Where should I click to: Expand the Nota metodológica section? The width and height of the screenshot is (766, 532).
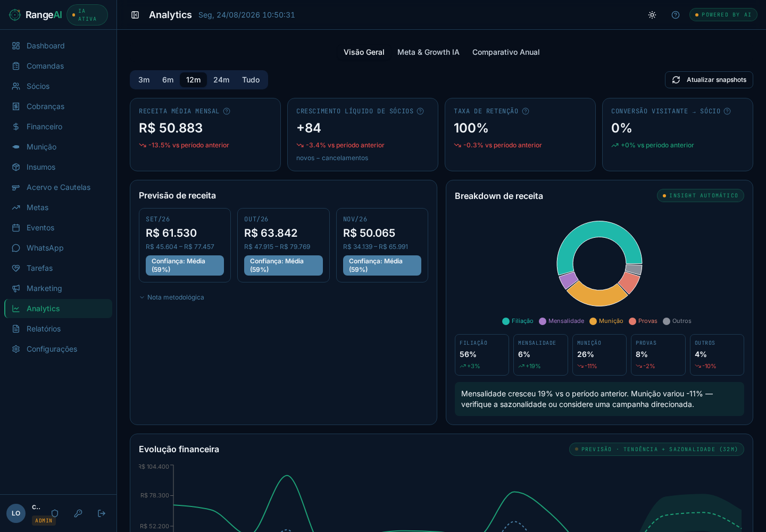(171, 297)
